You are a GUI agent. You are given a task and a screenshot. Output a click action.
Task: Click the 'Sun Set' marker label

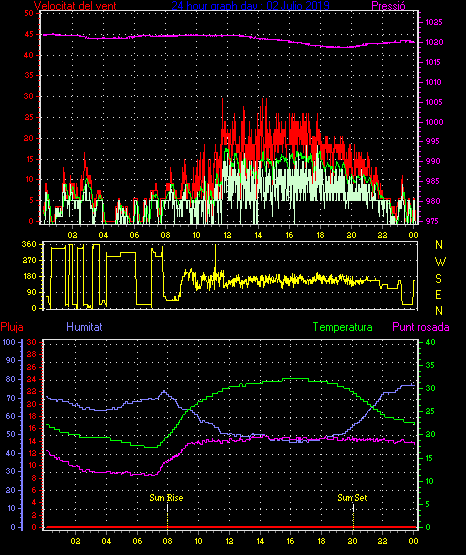coord(352,498)
